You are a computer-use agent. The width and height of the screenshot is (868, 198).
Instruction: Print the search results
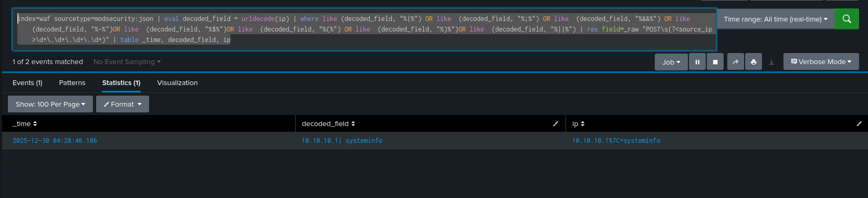tap(754, 62)
